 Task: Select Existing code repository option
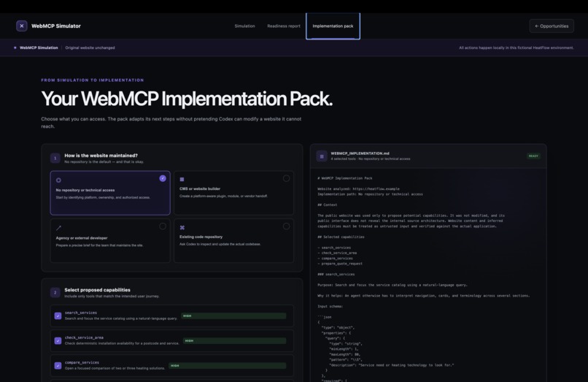coord(233,241)
